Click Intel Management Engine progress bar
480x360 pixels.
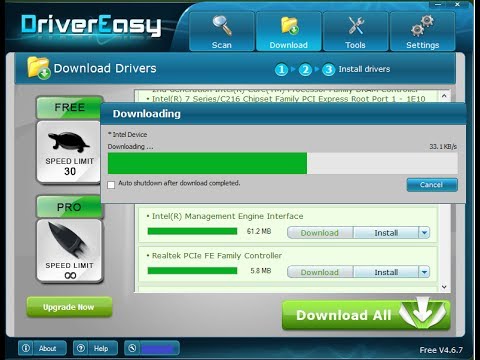click(192, 231)
